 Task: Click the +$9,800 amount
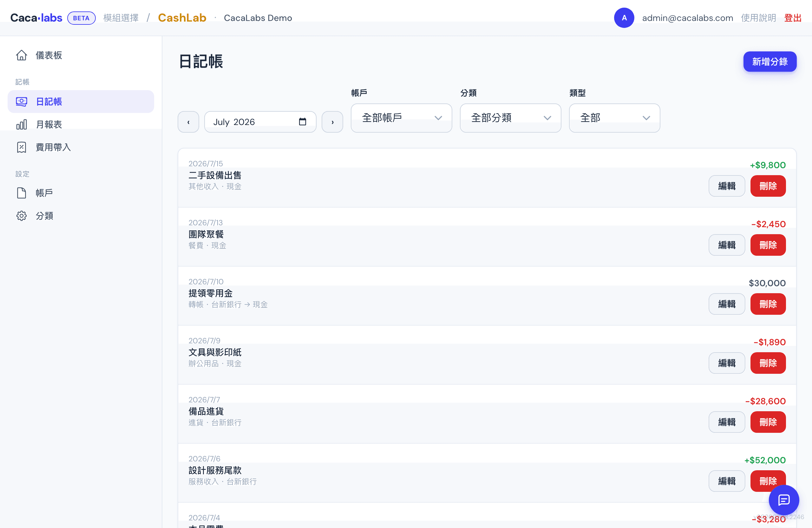tap(768, 165)
